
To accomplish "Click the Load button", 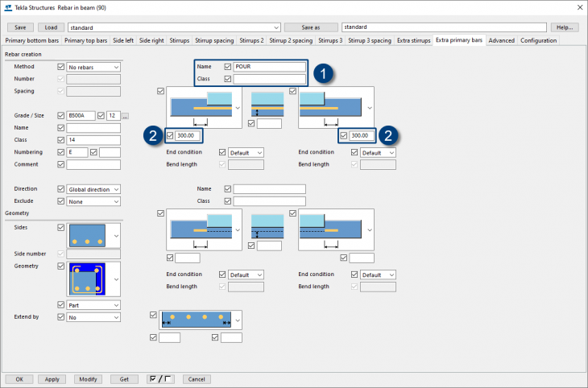I will (51, 27).
